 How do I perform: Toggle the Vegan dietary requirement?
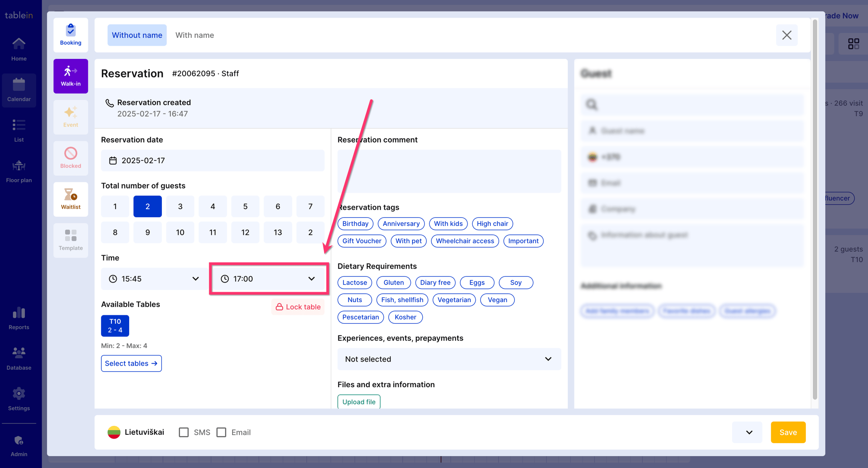coord(497,300)
